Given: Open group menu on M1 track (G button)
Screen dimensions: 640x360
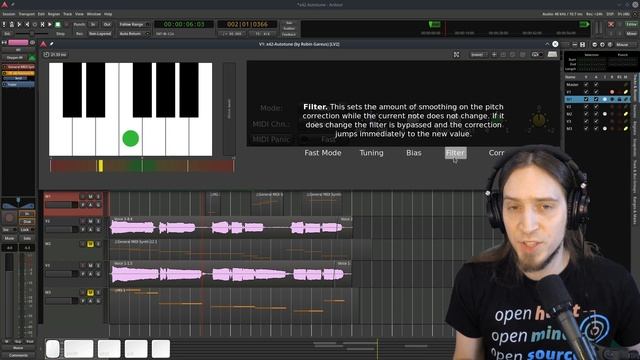Looking at the screenshot, I should coord(98,205).
